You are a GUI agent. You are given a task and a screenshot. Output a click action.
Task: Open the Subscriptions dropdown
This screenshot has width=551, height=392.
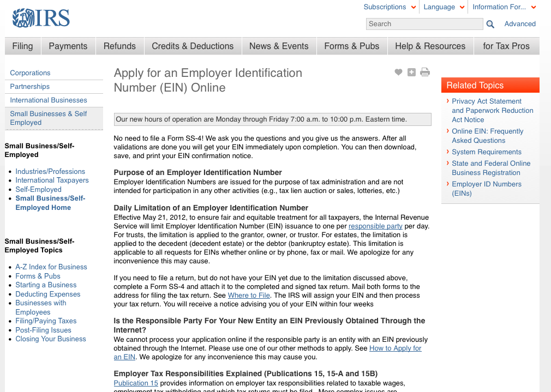[385, 7]
